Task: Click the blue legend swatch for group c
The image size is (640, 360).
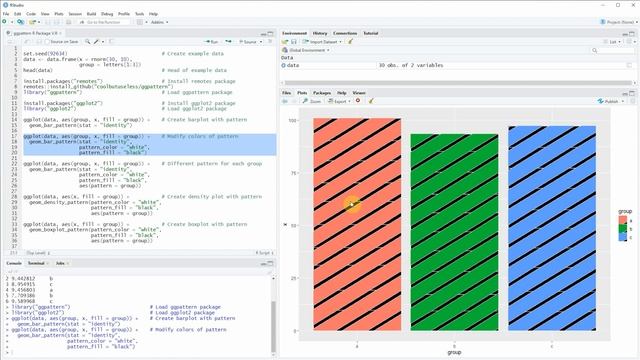Action: click(622, 237)
